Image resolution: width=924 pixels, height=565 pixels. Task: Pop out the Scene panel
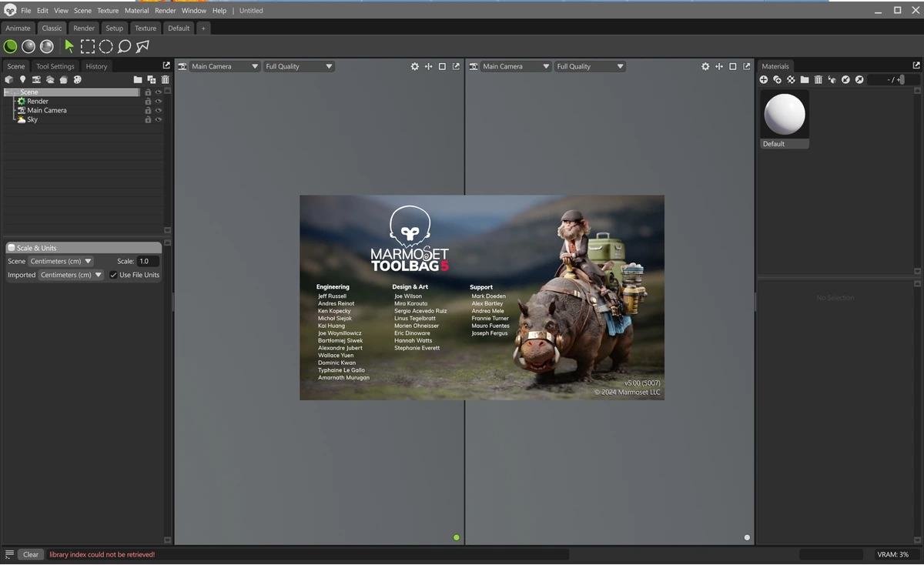coord(166,65)
